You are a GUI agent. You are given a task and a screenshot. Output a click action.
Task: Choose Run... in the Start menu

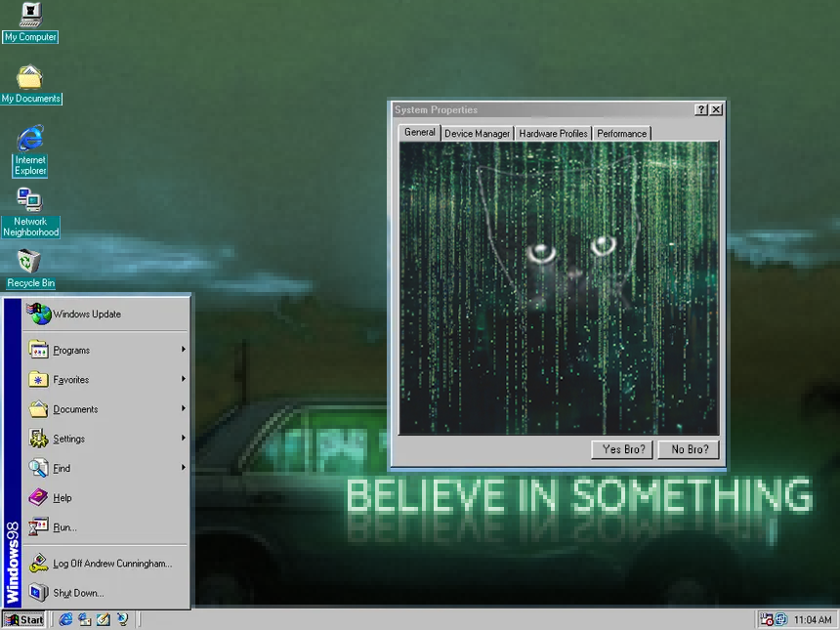(105, 527)
